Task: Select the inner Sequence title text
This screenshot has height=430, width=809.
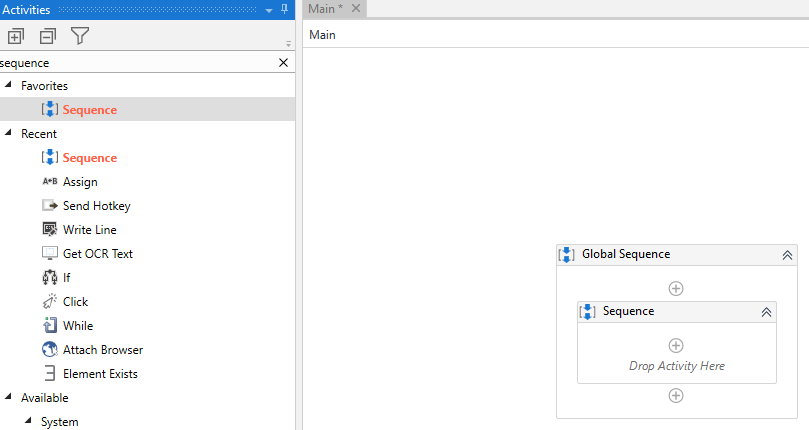Action: [628, 311]
